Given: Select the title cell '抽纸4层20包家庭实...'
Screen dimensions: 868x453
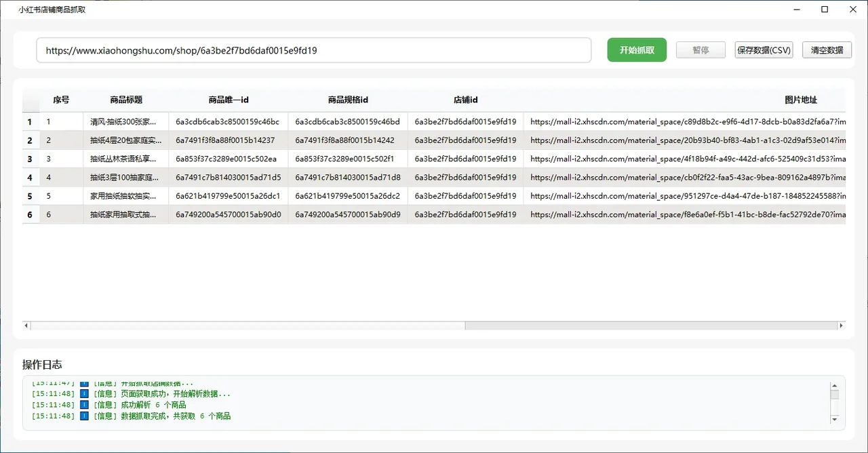Looking at the screenshot, I should click(x=126, y=140).
